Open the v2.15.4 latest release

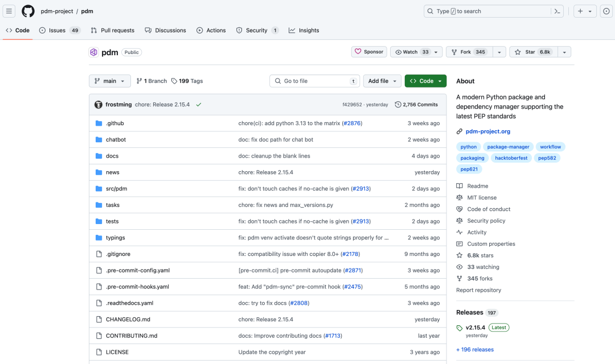click(475, 328)
